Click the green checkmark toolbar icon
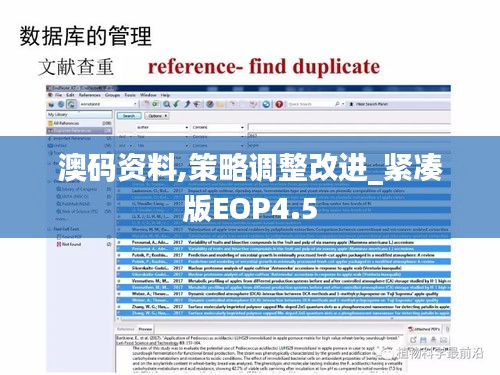This screenshot has width=500, height=375. tap(176, 104)
